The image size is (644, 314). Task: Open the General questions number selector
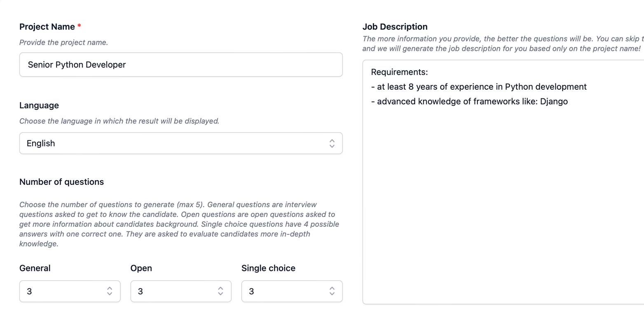tap(70, 291)
